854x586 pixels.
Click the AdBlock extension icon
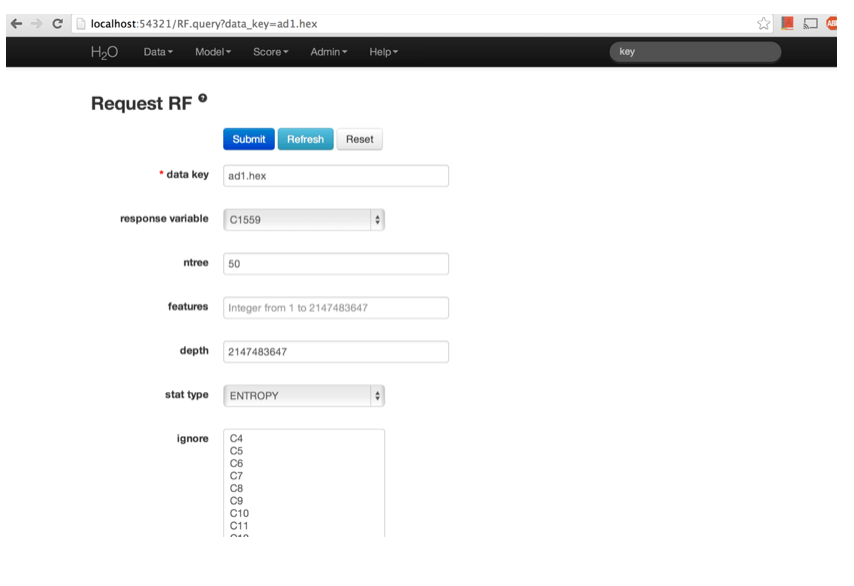click(x=832, y=23)
